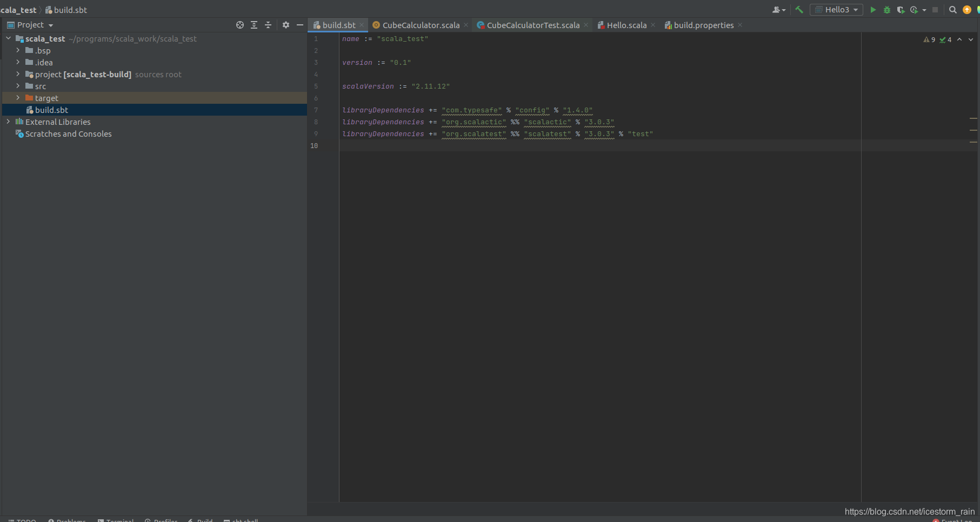980x522 pixels.
Task: Debug Hello3 with the bug icon
Action: pyautogui.click(x=887, y=10)
